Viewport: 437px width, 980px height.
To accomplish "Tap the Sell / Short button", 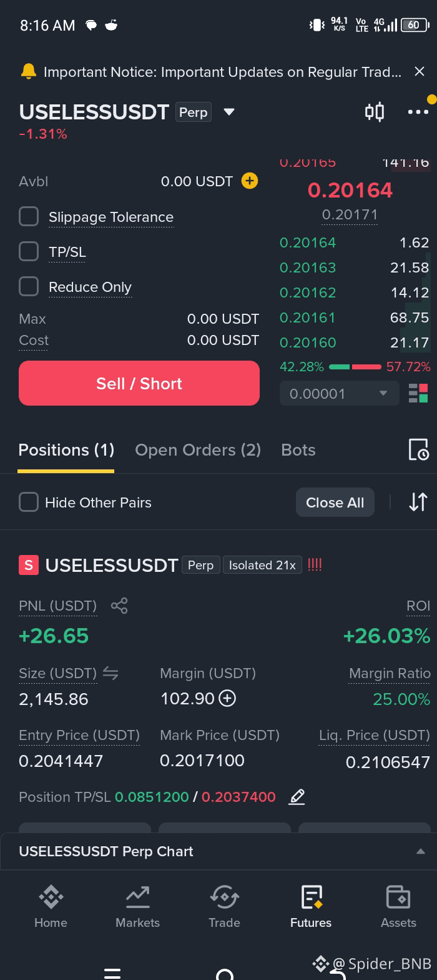I will pyautogui.click(x=139, y=383).
